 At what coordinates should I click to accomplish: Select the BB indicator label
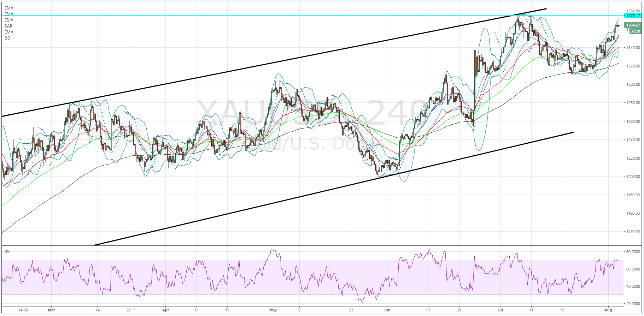pyautogui.click(x=7, y=38)
